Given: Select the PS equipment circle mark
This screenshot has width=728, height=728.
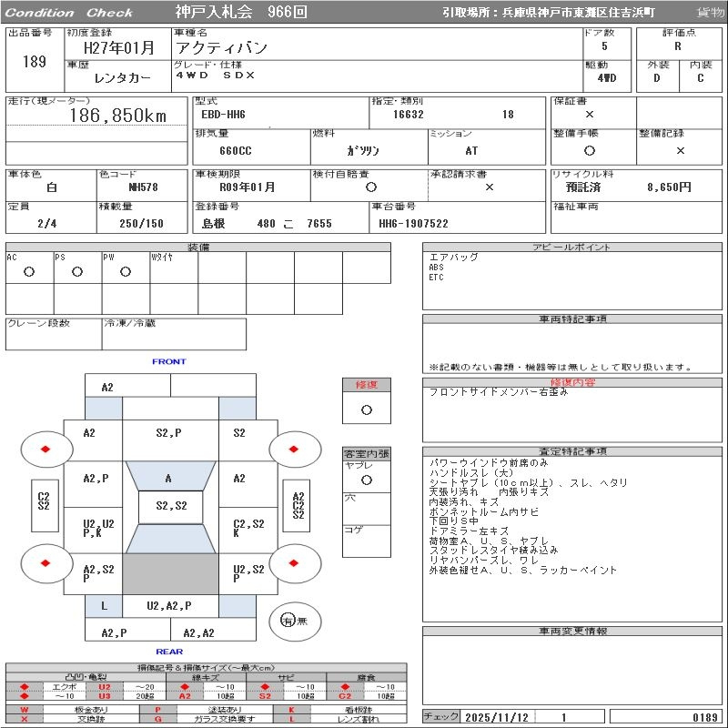Looking at the screenshot, I should pyautogui.click(x=77, y=271).
